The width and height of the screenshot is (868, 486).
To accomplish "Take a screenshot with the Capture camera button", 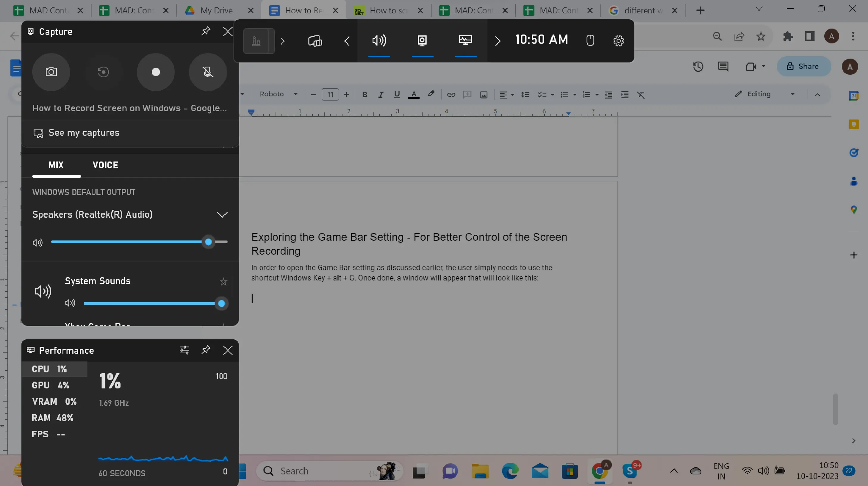I will click(x=51, y=72).
